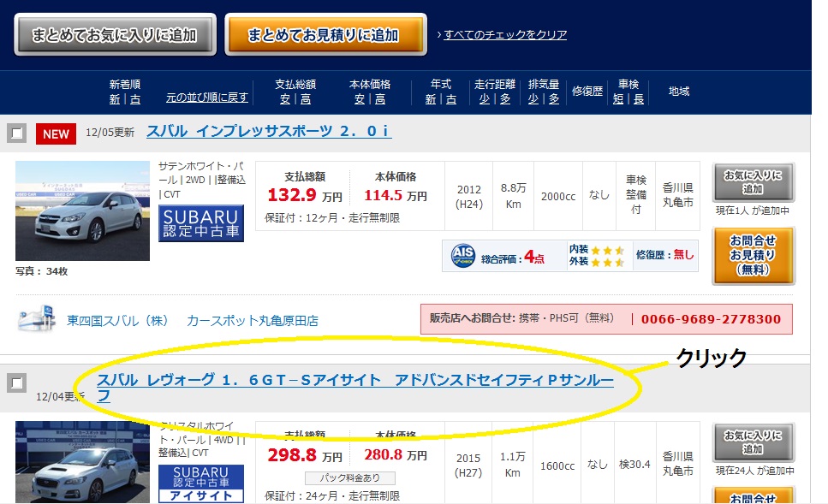Open the white Impreza photo thumbnail
This screenshot has width=828, height=504.
(82, 210)
